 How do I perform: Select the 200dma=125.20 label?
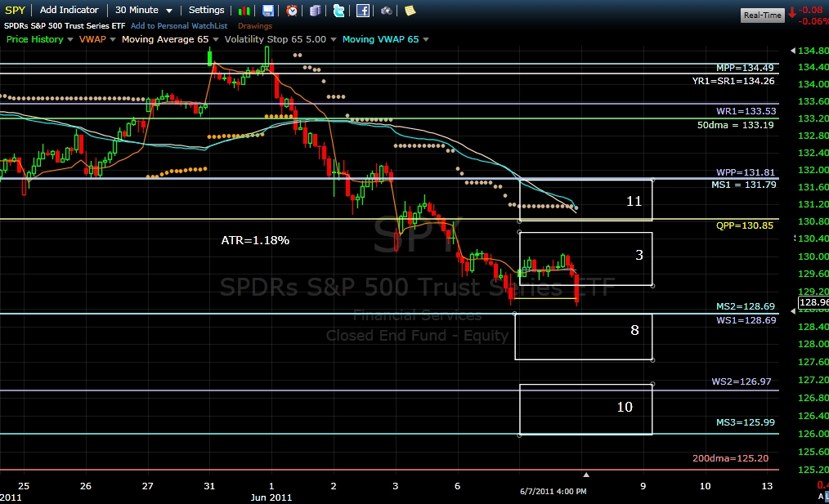point(730,458)
